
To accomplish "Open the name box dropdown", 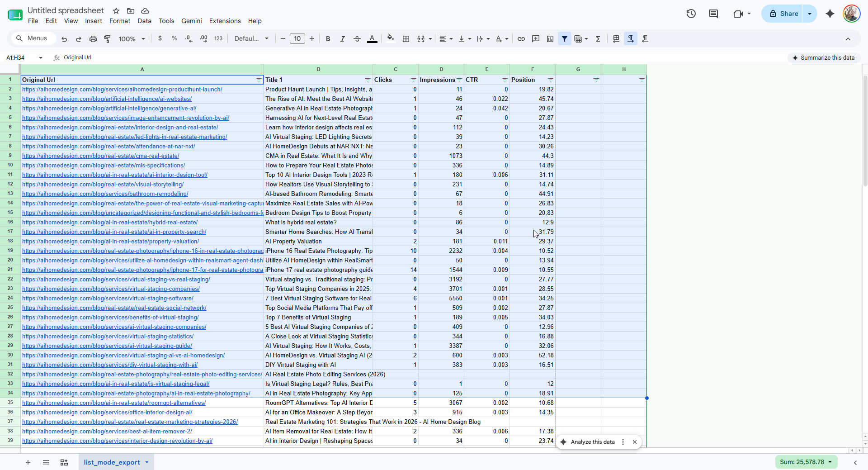I will (41, 57).
